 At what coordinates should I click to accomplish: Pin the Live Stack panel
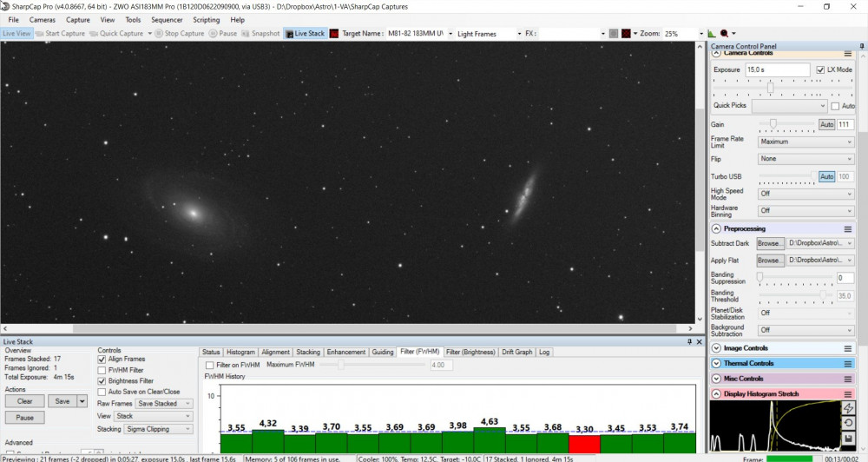pyautogui.click(x=689, y=342)
